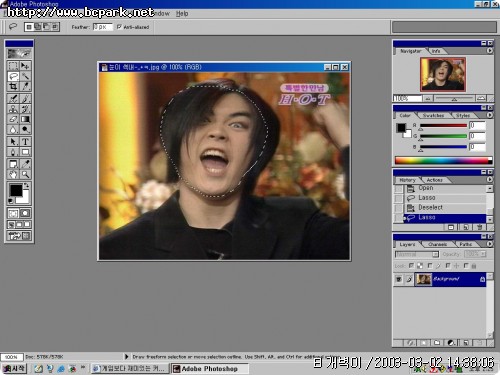Toggle lock transparent pixels checkbox
The width and height of the screenshot is (500, 375).
point(411,266)
